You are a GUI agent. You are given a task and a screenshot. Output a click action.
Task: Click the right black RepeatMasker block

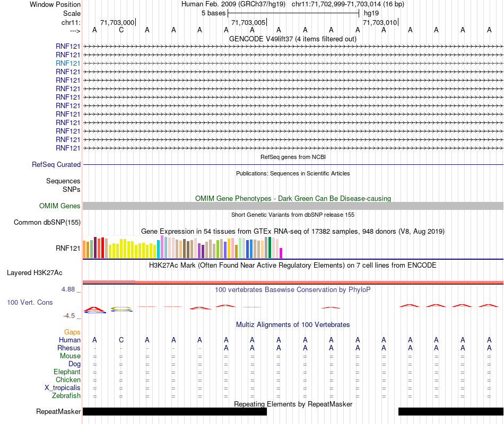(x=451, y=411)
